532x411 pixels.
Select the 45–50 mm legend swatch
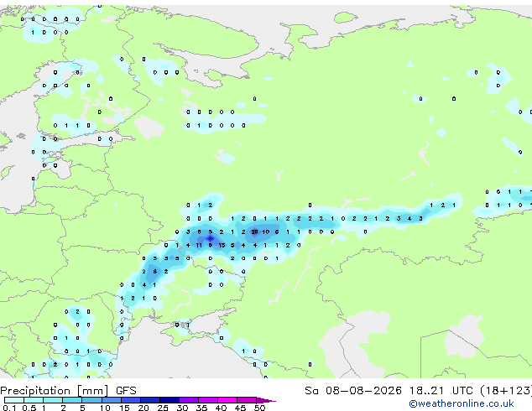pos(247,400)
